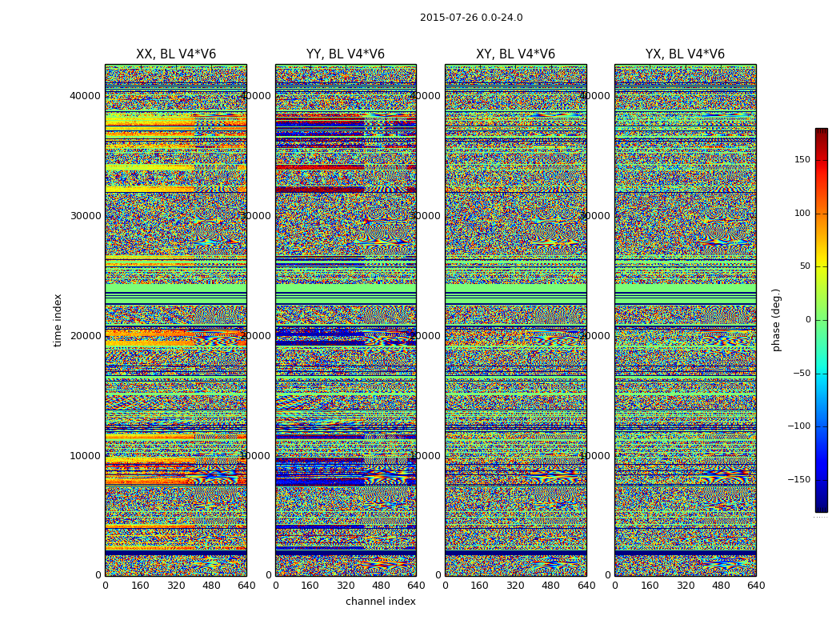840x640 pixels.
Task: Pick the colorbar tick label −150
Action: [798, 480]
